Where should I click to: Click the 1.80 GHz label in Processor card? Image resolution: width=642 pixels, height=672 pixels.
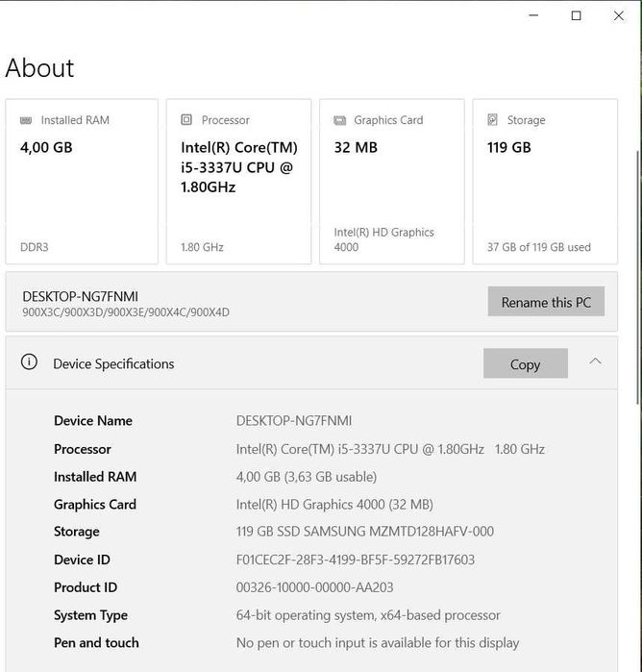coord(202,247)
